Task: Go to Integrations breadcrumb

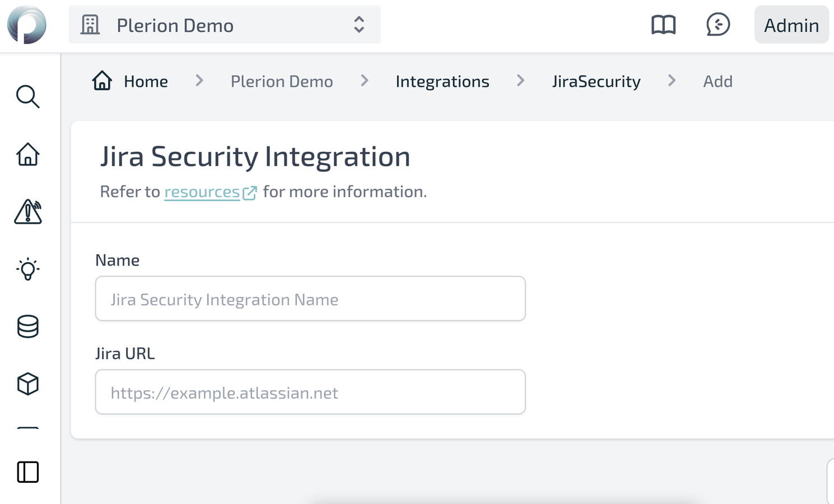Action: point(442,82)
